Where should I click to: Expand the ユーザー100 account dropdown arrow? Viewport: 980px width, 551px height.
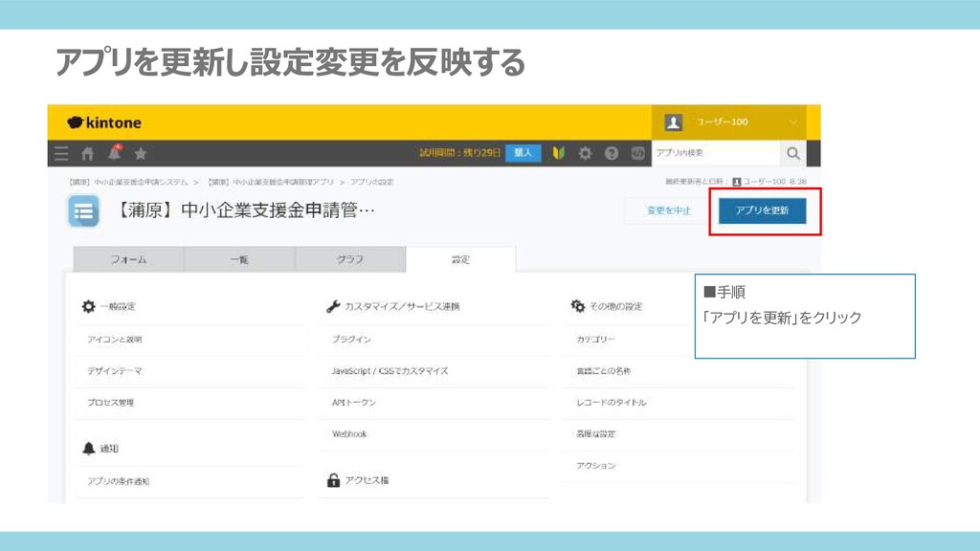click(x=792, y=121)
